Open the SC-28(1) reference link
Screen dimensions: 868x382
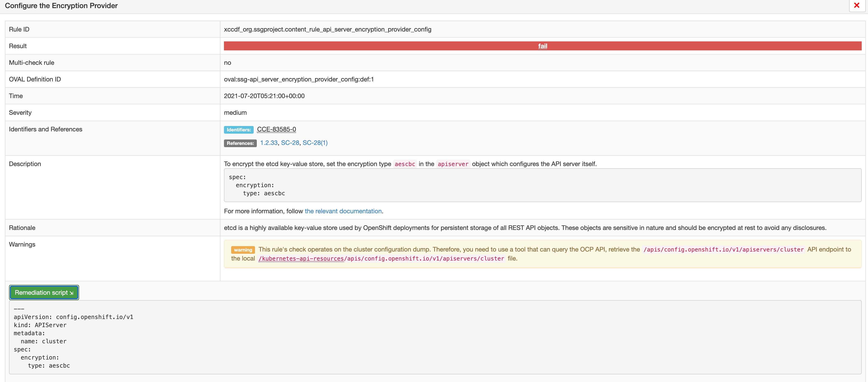(315, 143)
